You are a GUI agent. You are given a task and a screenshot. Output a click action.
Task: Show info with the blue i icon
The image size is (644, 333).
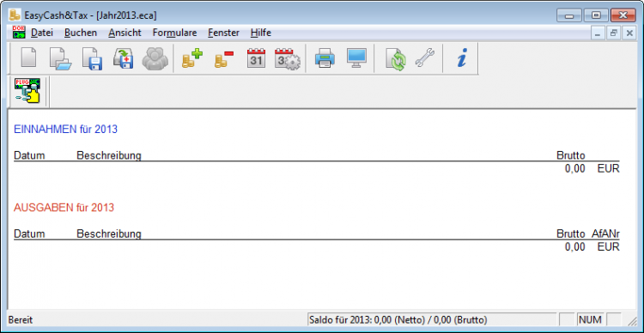463,58
